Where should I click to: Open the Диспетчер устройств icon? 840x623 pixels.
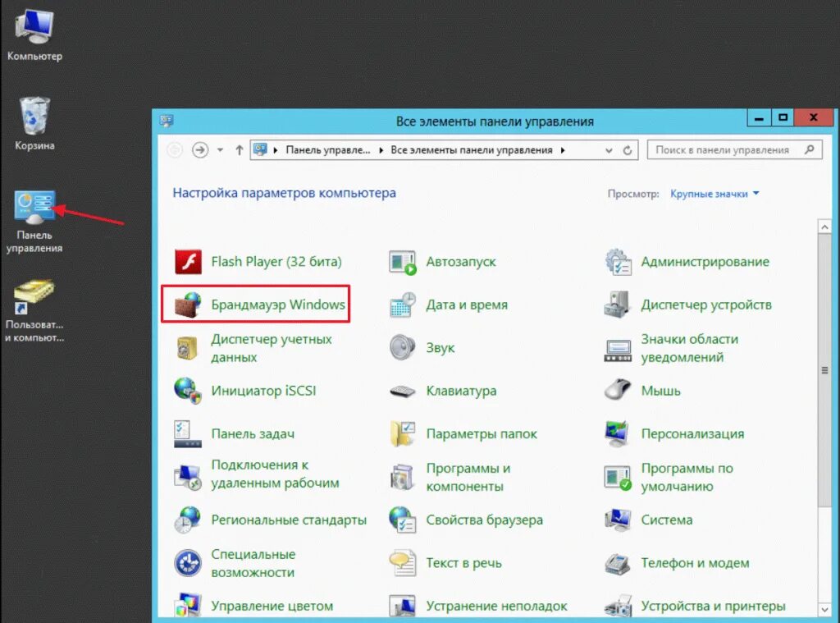617,305
